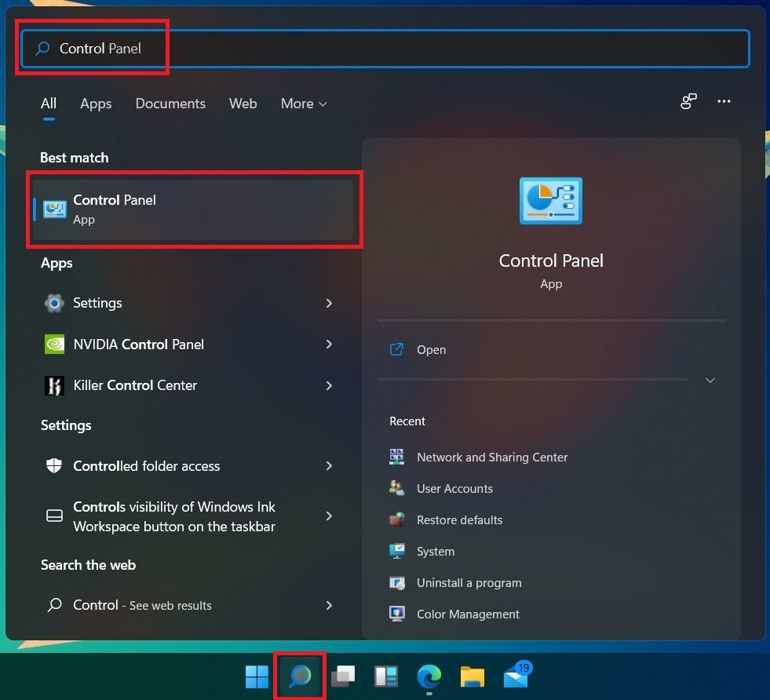Click the web search magnifier icon beside Control
770x700 pixels.
[x=54, y=605]
